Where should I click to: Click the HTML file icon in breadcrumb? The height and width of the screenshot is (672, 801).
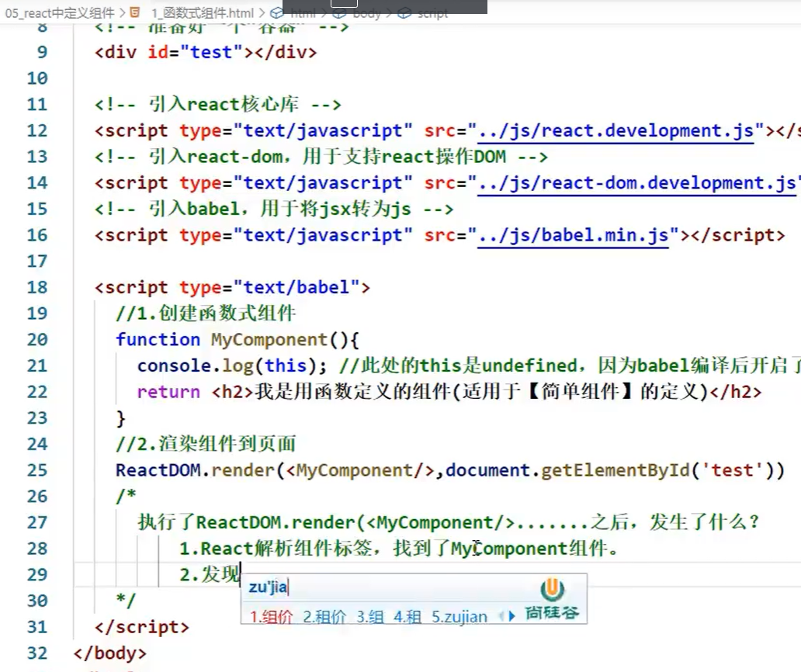click(x=135, y=12)
